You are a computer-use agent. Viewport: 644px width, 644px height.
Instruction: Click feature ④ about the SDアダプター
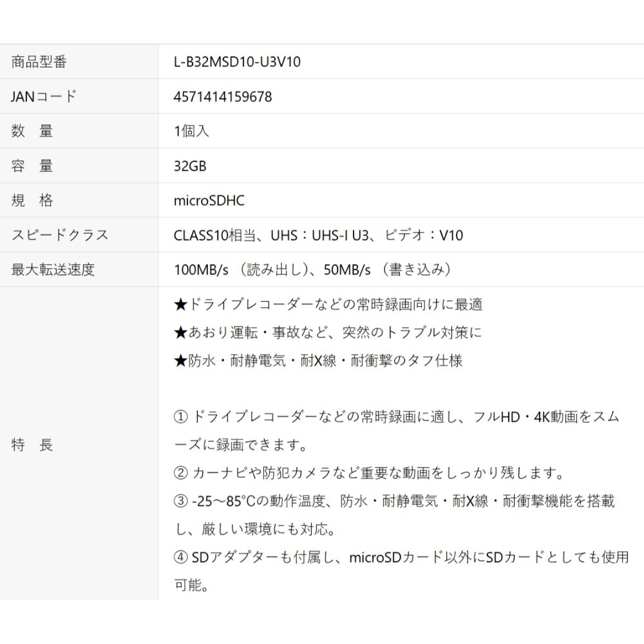click(x=401, y=557)
